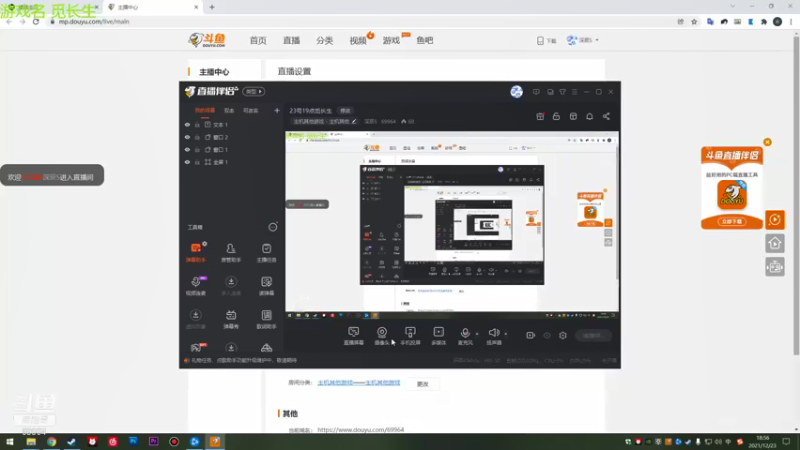The width and height of the screenshot is (800, 450).
Task: Open the gear settings icon in bottom bar
Action: pos(563,335)
